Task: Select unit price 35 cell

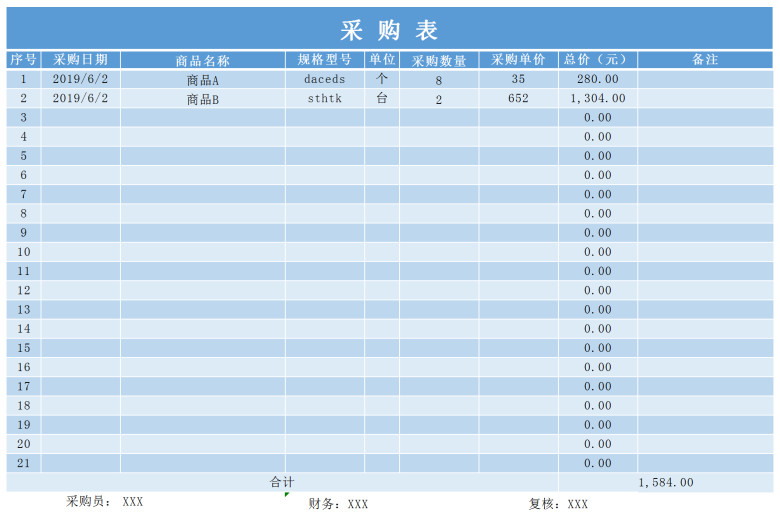Action: pyautogui.click(x=518, y=79)
